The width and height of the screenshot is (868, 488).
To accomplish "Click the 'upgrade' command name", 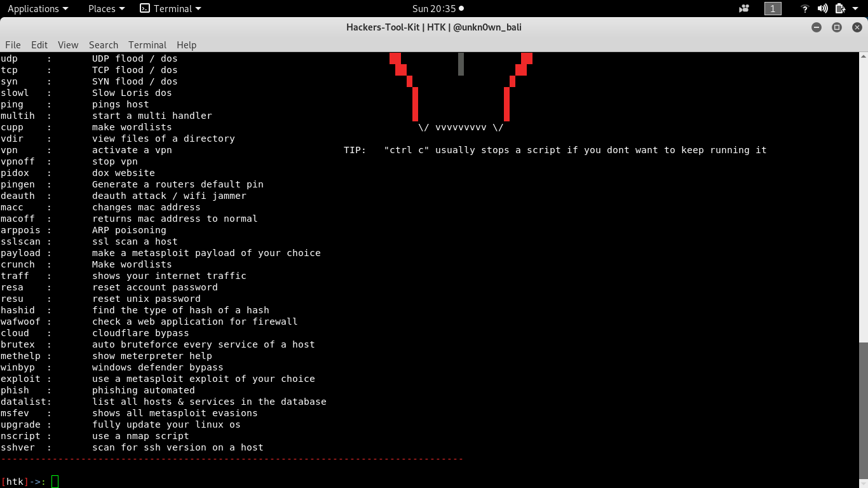I will tap(20, 424).
